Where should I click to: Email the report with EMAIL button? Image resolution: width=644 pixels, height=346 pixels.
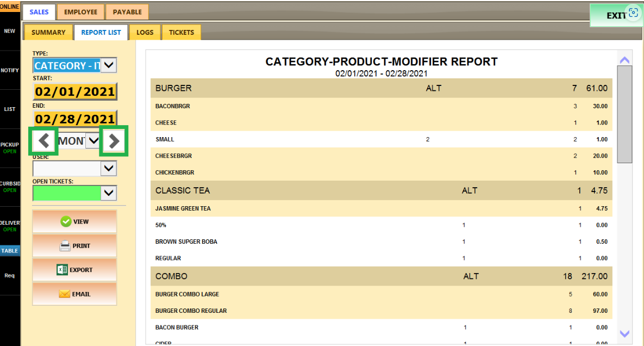click(75, 294)
